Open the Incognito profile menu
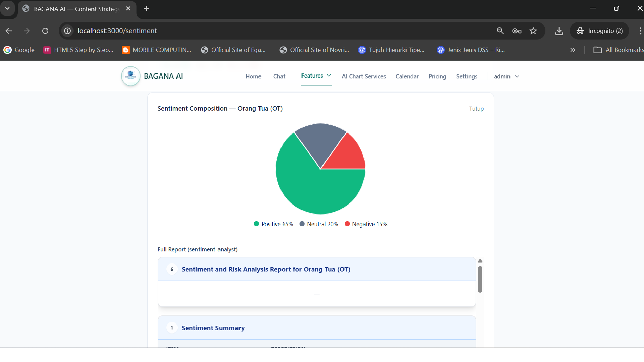This screenshot has height=362, width=644. [600, 31]
